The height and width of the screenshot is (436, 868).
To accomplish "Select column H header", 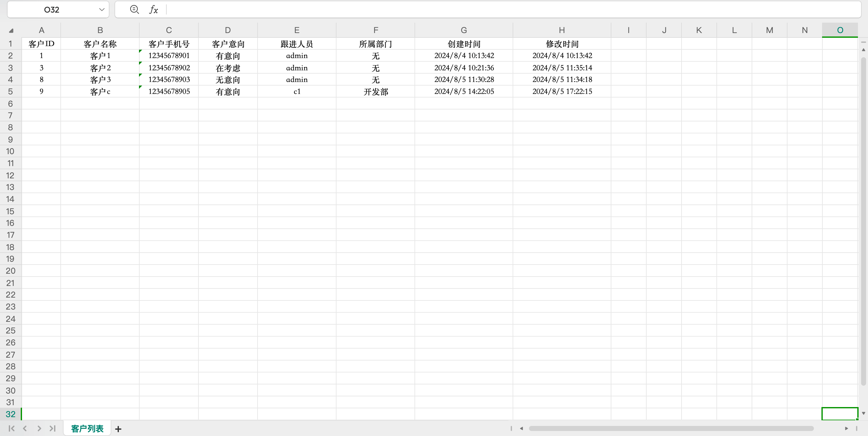I will [562, 30].
